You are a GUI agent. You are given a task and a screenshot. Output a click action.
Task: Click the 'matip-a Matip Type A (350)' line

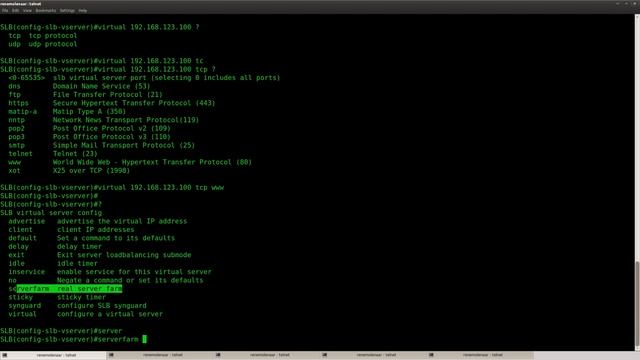(x=67, y=111)
